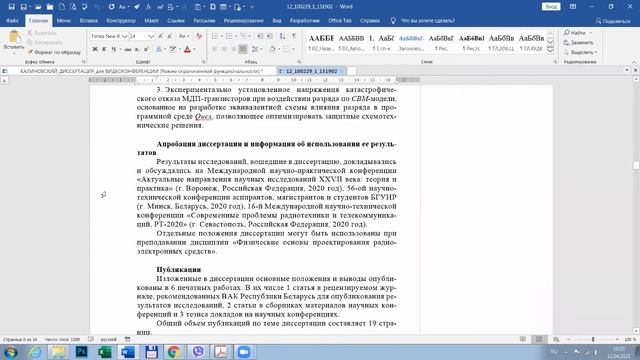Switch to КАЛИНОВСКИЙ_ДИССЕРТАЦИЯ document tab
Image resolution: width=640 pixels, height=360 pixels.
[141, 71]
